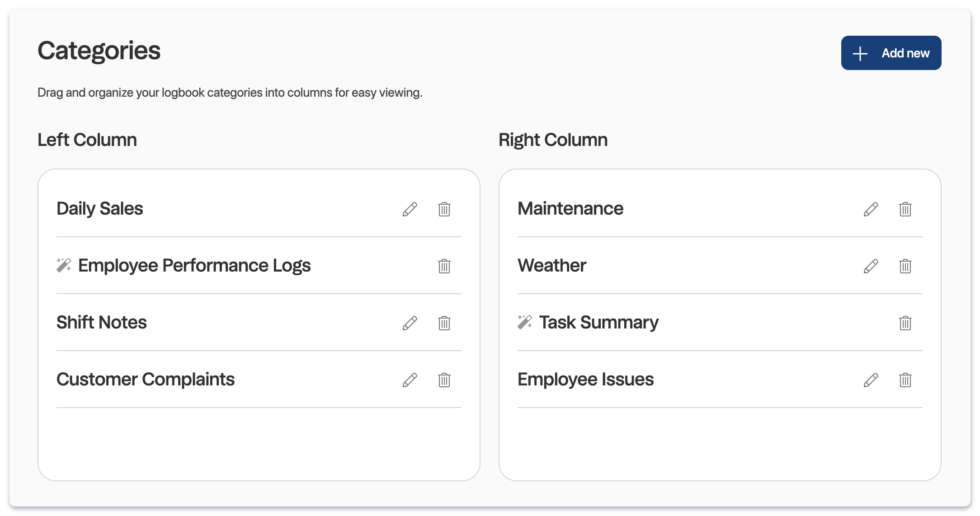Viewport: 980px width, 516px height.
Task: Delete the Weather category
Action: pos(905,267)
